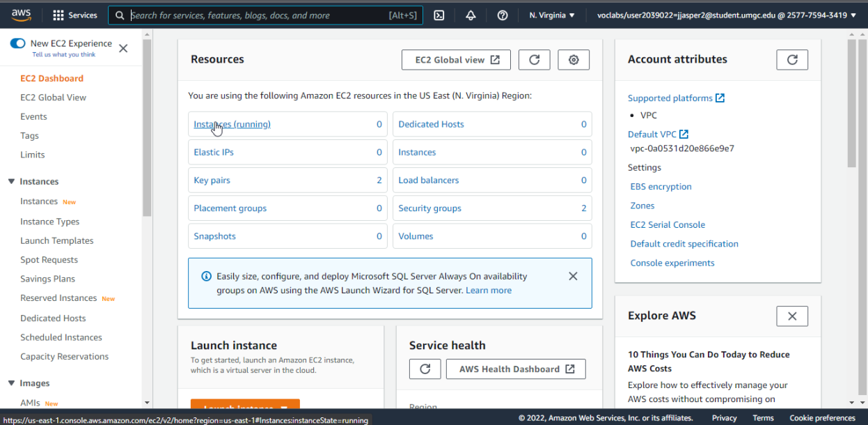
Task: Click the AWS logo home icon
Action: tap(21, 15)
